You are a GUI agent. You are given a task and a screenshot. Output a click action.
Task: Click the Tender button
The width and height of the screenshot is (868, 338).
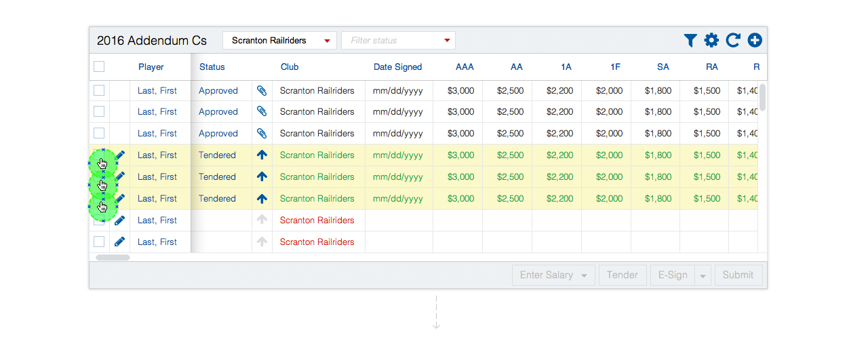click(623, 275)
